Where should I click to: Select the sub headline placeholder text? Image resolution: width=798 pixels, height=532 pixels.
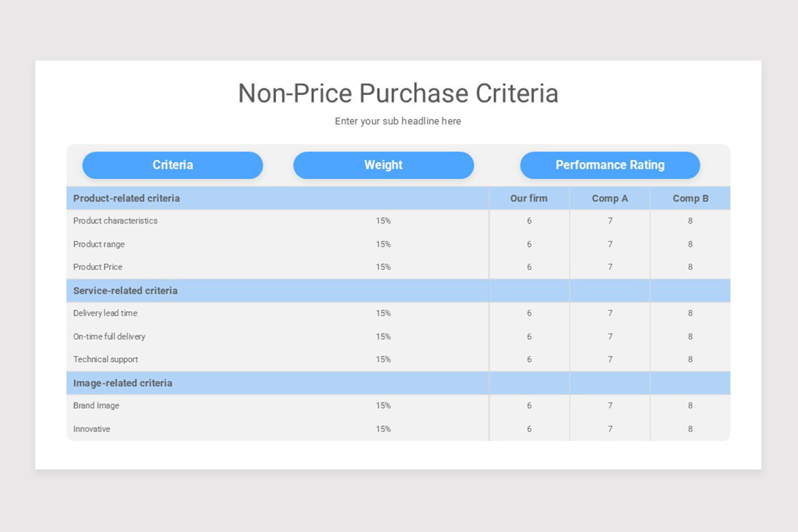coord(398,121)
